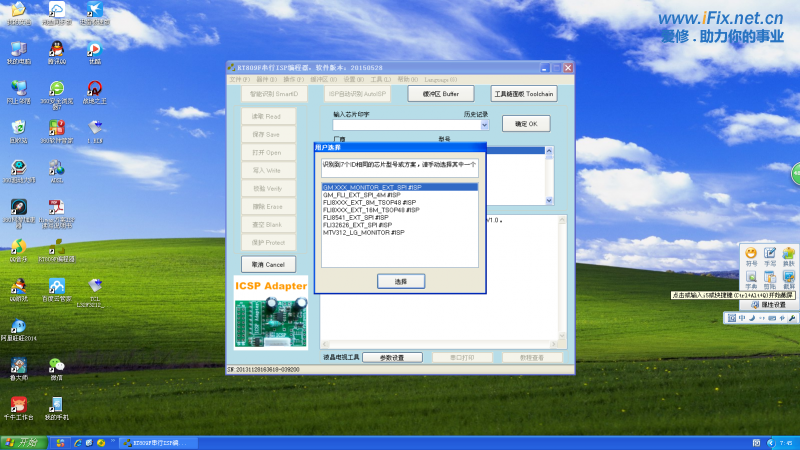Click the 剪贴 clipboard icon in input panel
Viewport: 800px width, 450px height.
pos(769,280)
